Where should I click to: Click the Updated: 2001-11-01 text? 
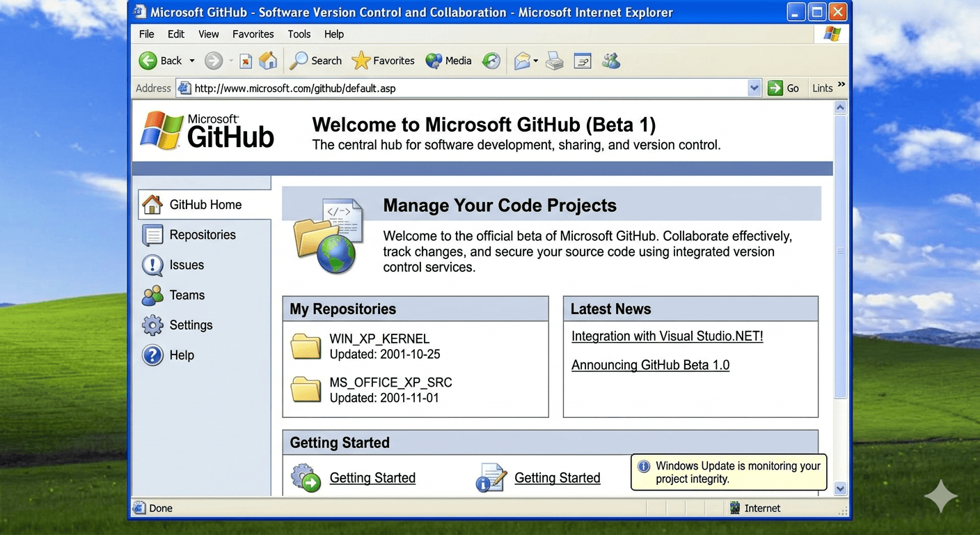[384, 398]
